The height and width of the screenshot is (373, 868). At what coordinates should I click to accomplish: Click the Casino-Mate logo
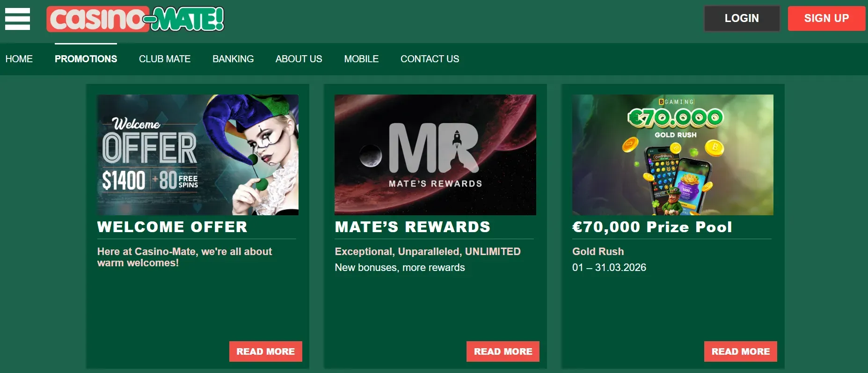[x=135, y=19]
